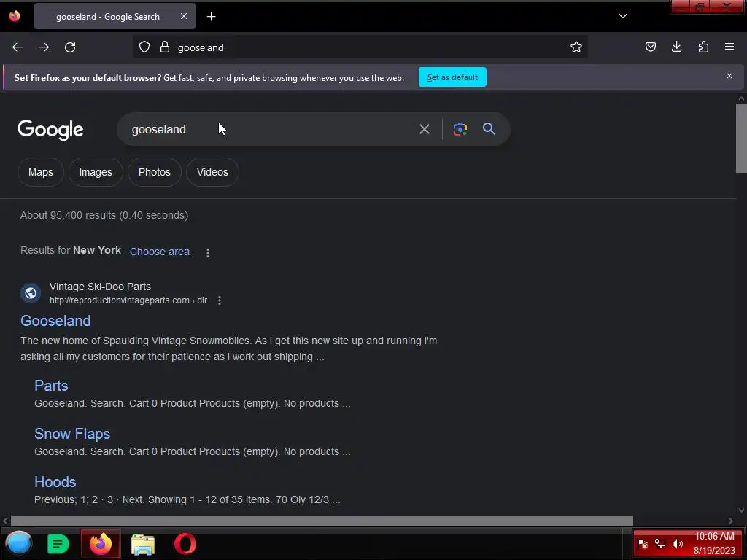Click the URL address bar
The width and height of the screenshot is (747, 560).
click(360, 47)
